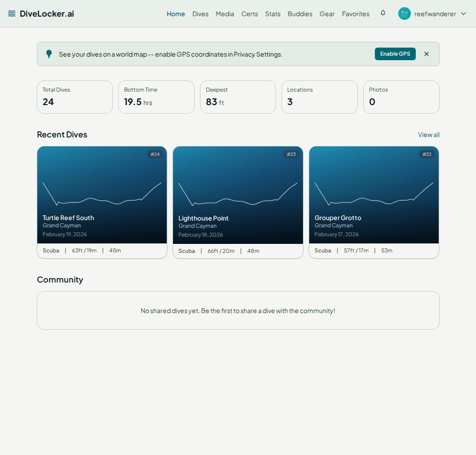The height and width of the screenshot is (455, 476).
Task: Click the Community heading
Action: (x=60, y=279)
